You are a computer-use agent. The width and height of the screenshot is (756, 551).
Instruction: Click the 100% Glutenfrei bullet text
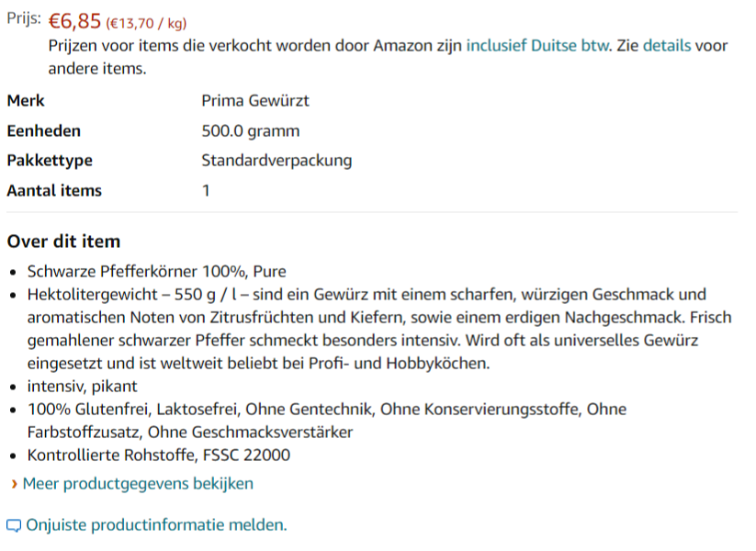tap(327, 421)
